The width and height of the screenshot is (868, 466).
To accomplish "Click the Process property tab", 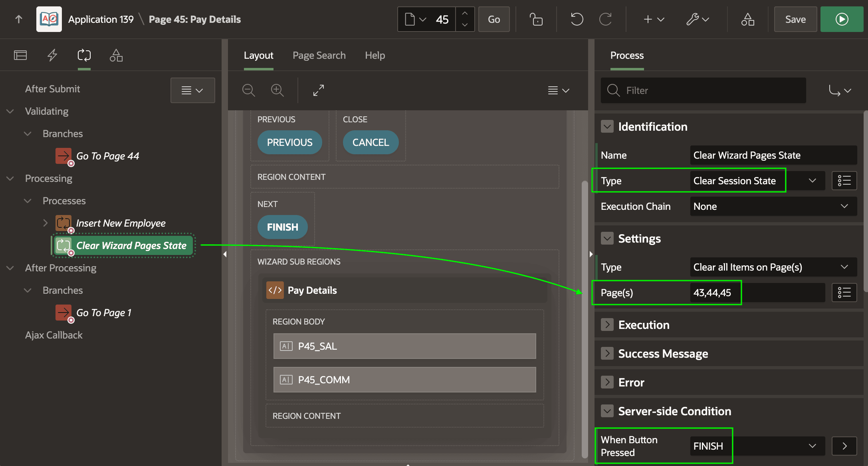I will [627, 55].
